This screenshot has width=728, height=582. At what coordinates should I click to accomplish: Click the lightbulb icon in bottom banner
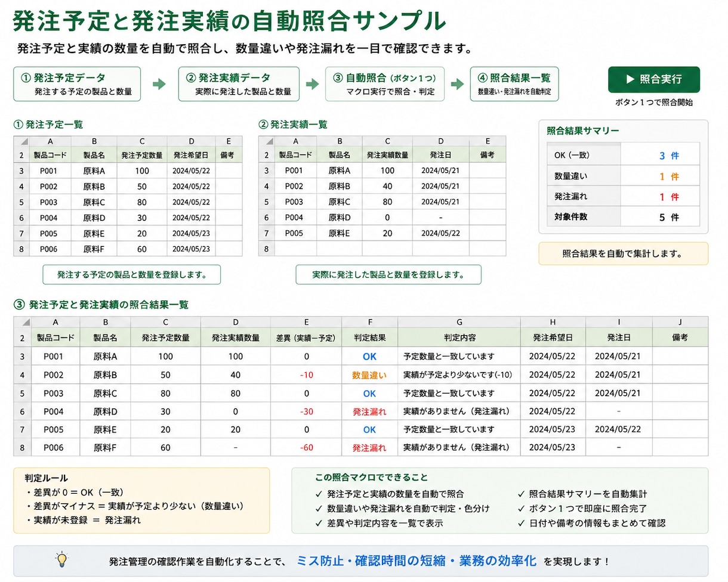(62, 560)
